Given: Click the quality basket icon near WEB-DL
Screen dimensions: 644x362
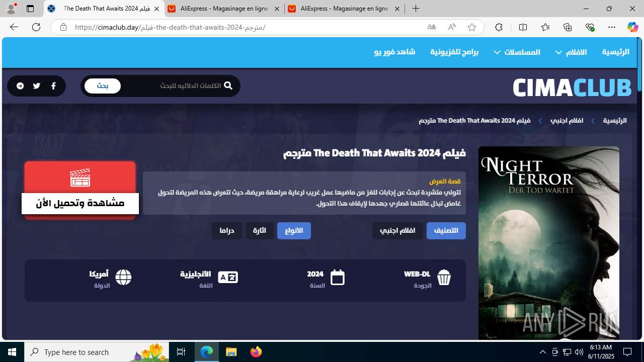Looking at the screenshot, I should click(x=444, y=277).
